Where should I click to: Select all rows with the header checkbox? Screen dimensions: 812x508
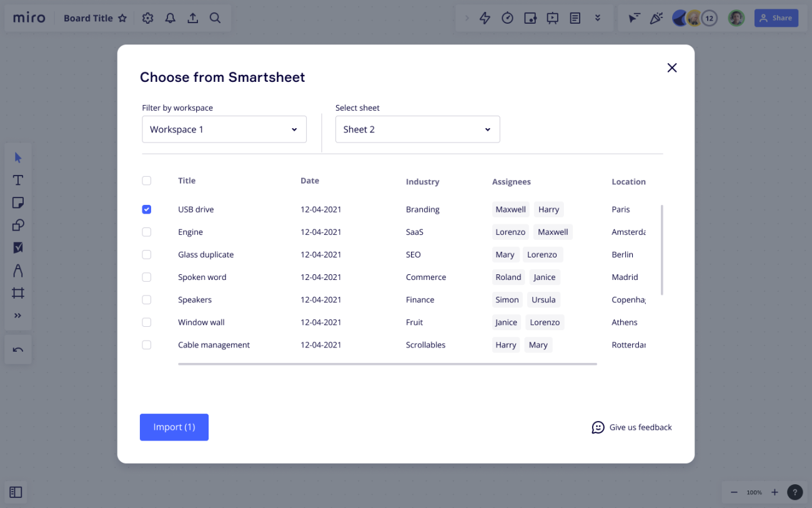[x=146, y=180]
